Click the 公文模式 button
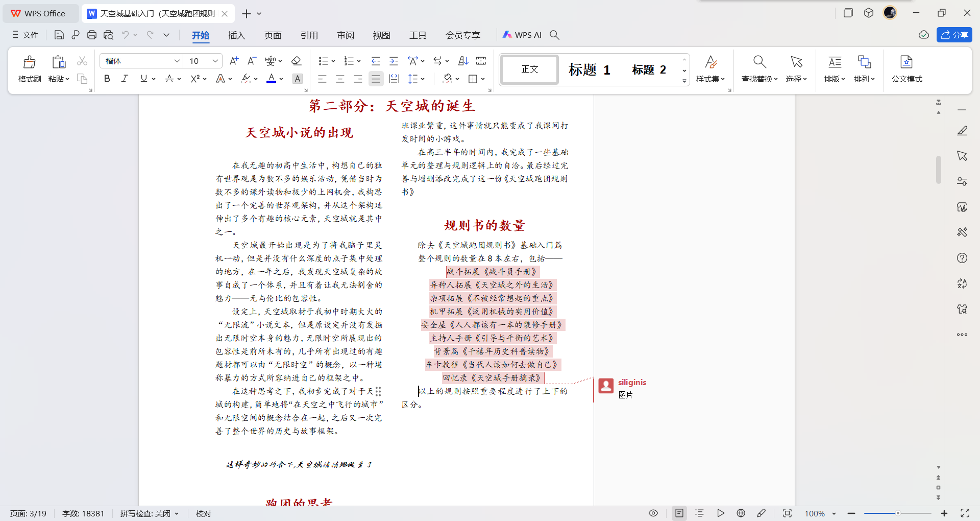The width and height of the screenshot is (980, 521). coord(906,69)
